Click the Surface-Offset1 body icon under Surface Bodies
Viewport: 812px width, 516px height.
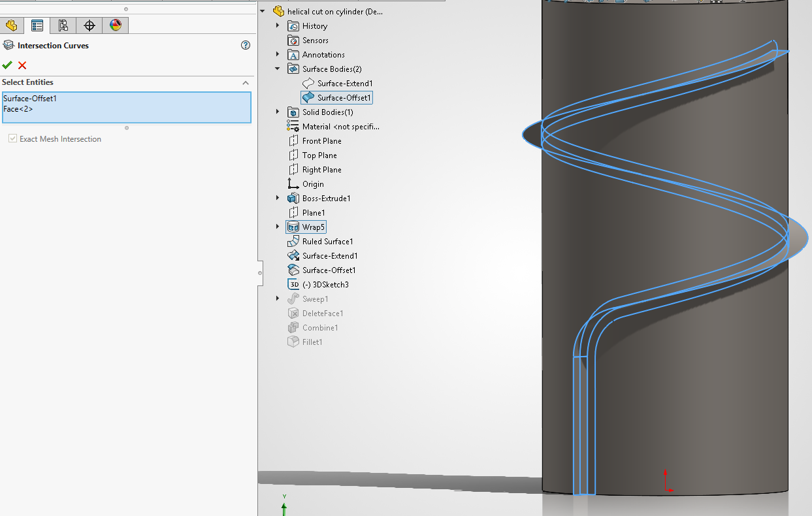(x=308, y=98)
